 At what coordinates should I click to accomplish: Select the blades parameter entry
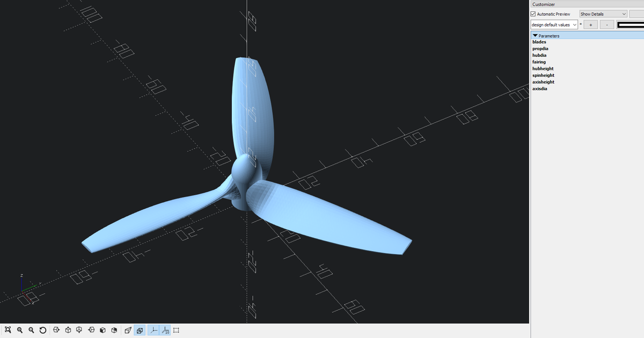point(539,41)
